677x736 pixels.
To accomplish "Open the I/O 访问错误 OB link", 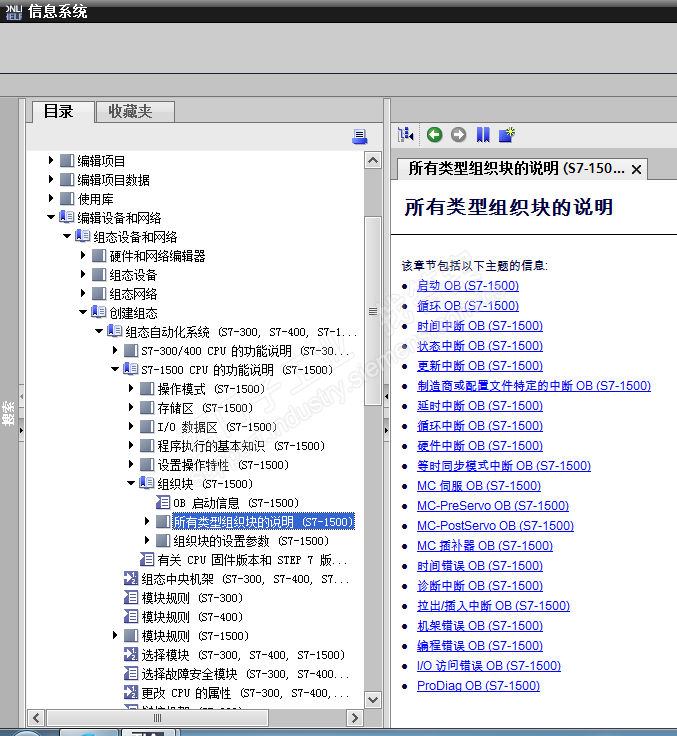I will coord(489,666).
